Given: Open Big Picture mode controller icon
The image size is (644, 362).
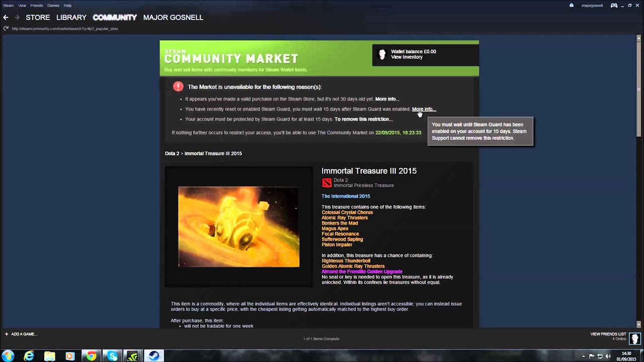Looking at the screenshot, I should coord(614,6).
